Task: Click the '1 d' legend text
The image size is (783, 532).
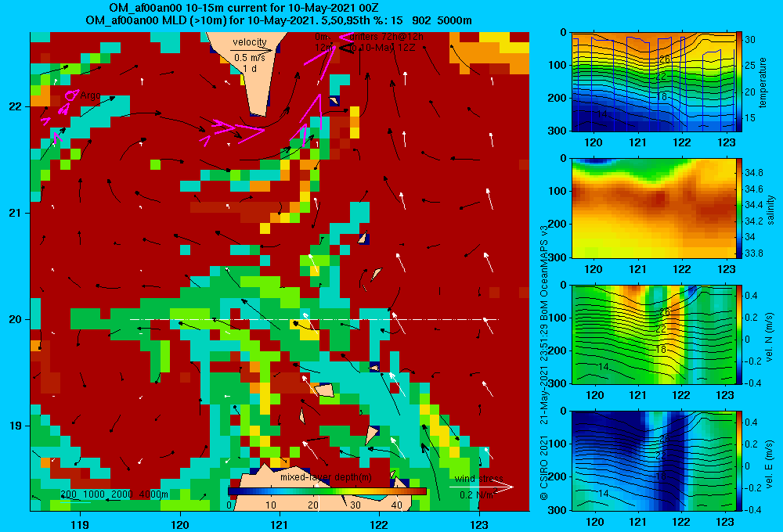Action: coord(250,68)
